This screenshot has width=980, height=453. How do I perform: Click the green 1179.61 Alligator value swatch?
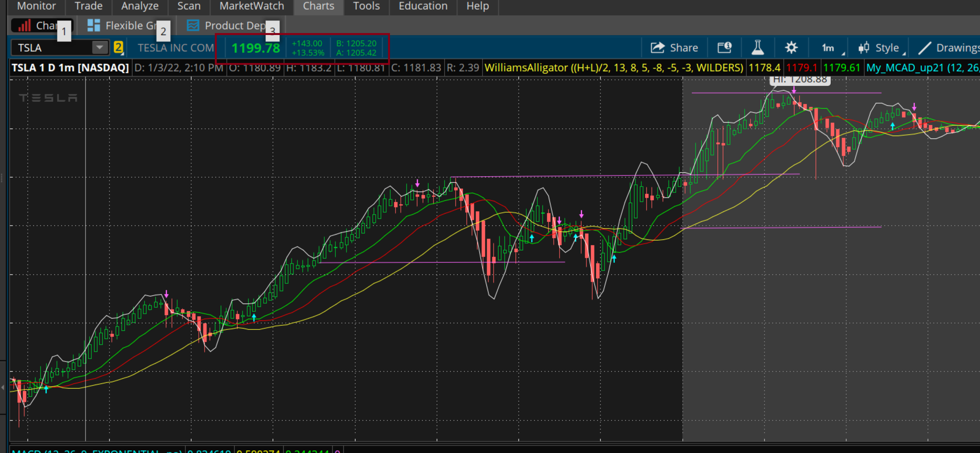(841, 68)
